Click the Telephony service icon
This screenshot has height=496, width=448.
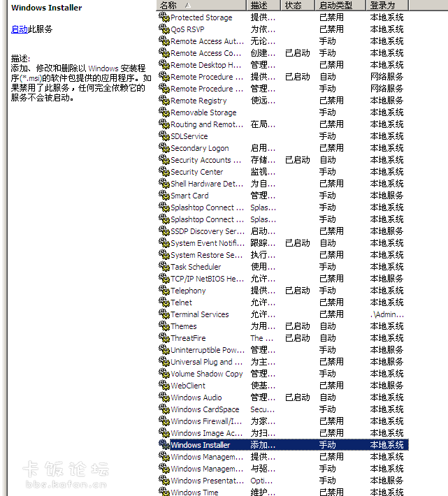164,291
